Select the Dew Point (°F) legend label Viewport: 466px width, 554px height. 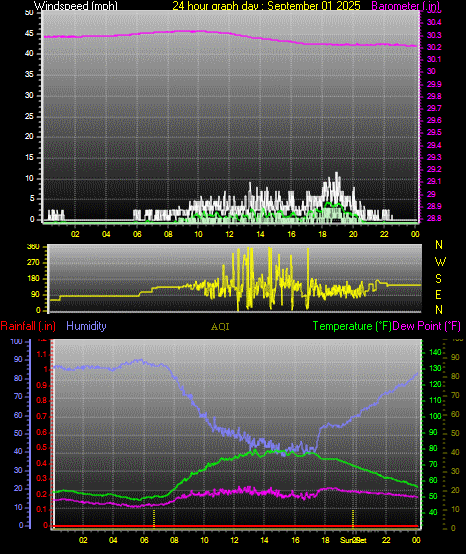[x=426, y=326]
